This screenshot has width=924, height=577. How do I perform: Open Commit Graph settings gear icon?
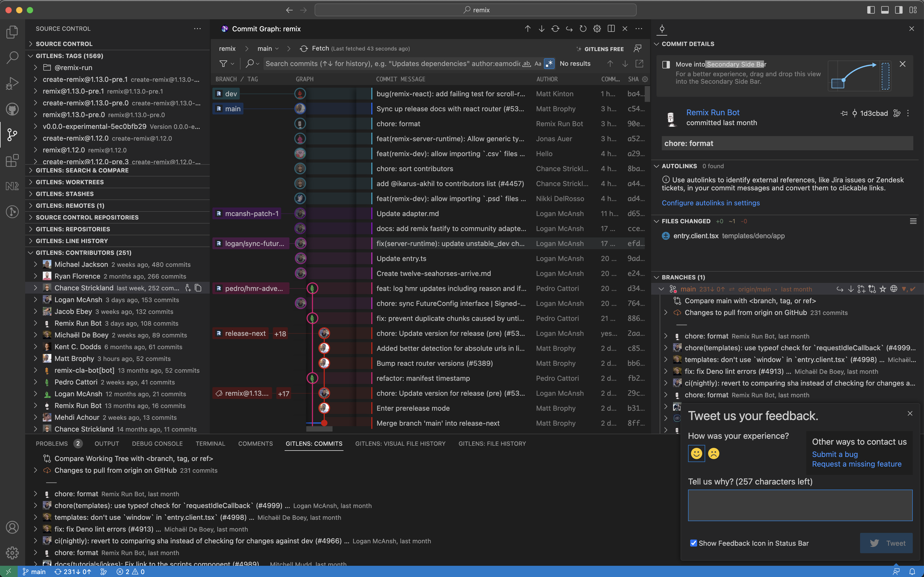(x=597, y=29)
